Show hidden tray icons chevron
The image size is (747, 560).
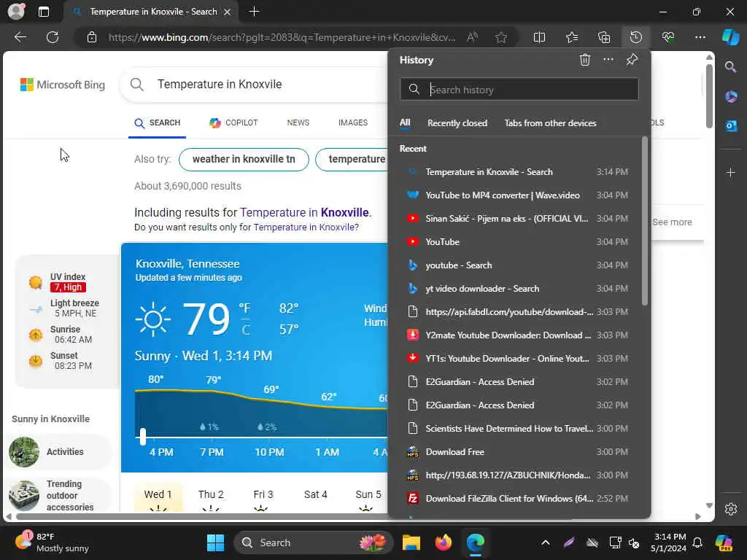click(x=546, y=542)
